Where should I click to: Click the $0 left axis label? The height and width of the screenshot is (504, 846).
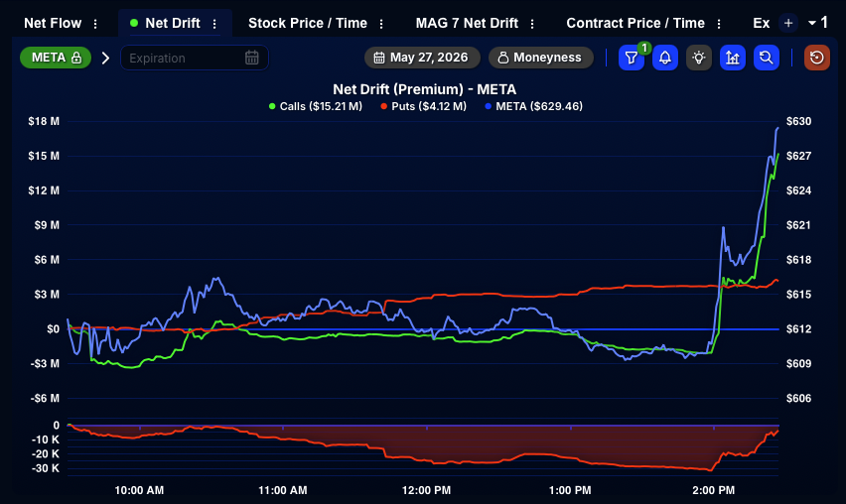click(53, 328)
